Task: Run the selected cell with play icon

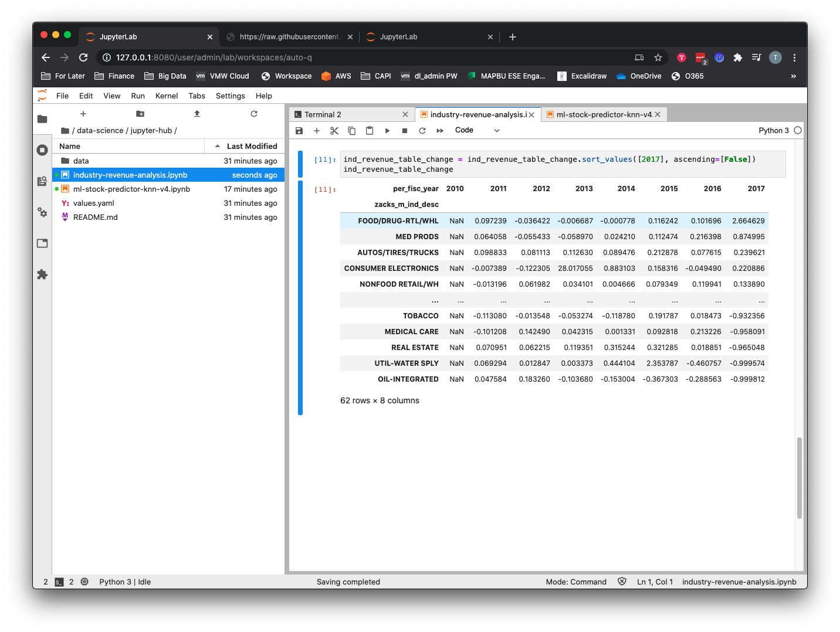Action: [387, 131]
